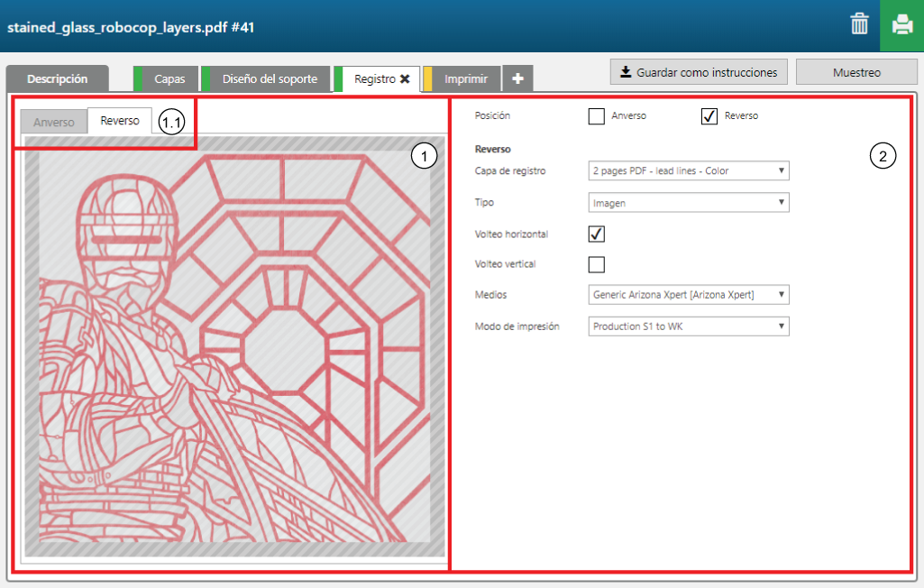Click the Volteo vertical label

click(x=505, y=264)
